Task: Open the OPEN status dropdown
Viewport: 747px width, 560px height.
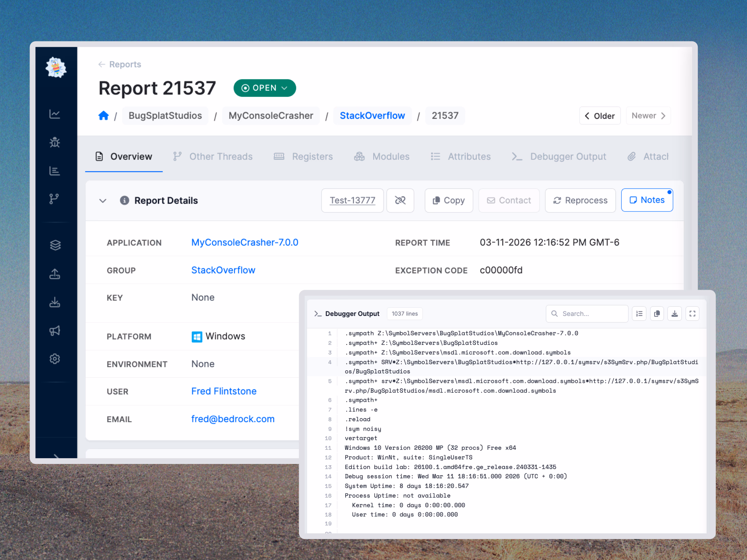Action: pyautogui.click(x=265, y=88)
